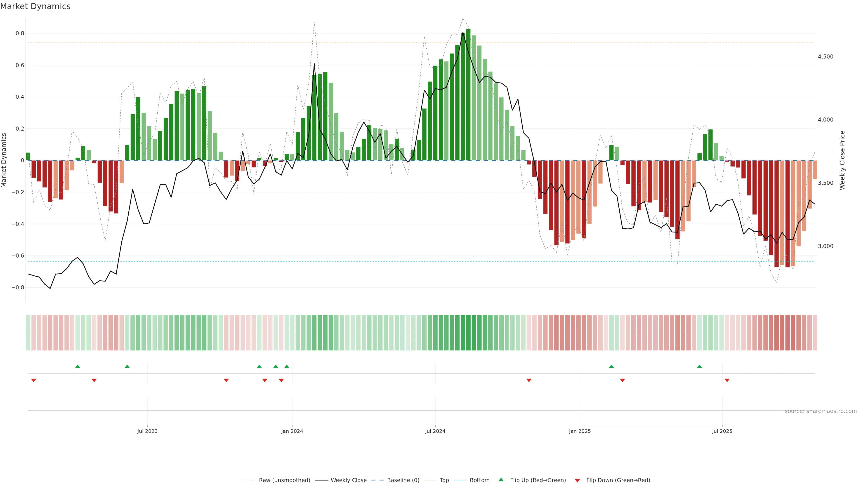Click the leftmost green Flip Up triangle marker
This screenshot has height=488, width=868.
tap(78, 366)
